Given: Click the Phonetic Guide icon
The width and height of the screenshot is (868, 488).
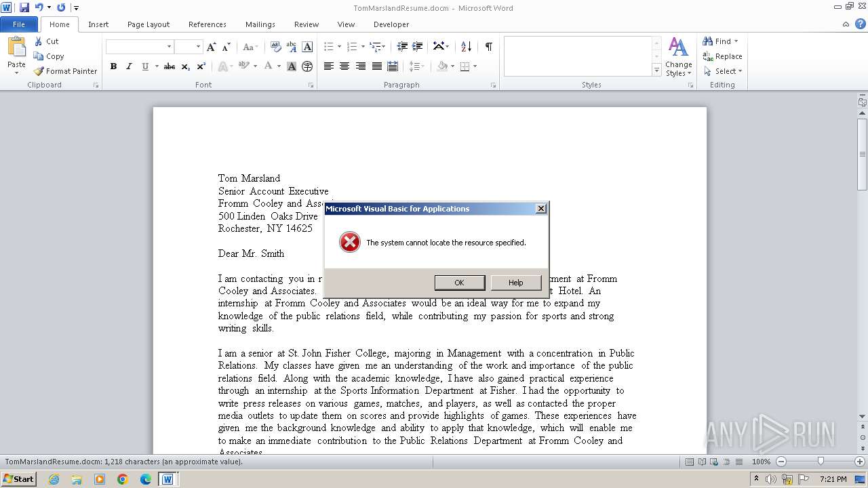Looking at the screenshot, I should (292, 47).
